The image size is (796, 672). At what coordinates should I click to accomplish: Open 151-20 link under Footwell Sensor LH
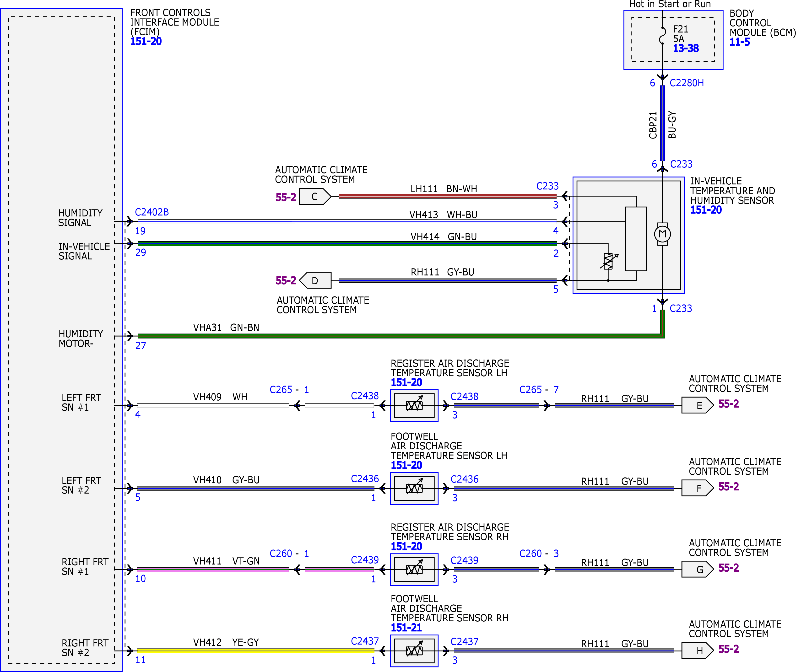point(406,465)
